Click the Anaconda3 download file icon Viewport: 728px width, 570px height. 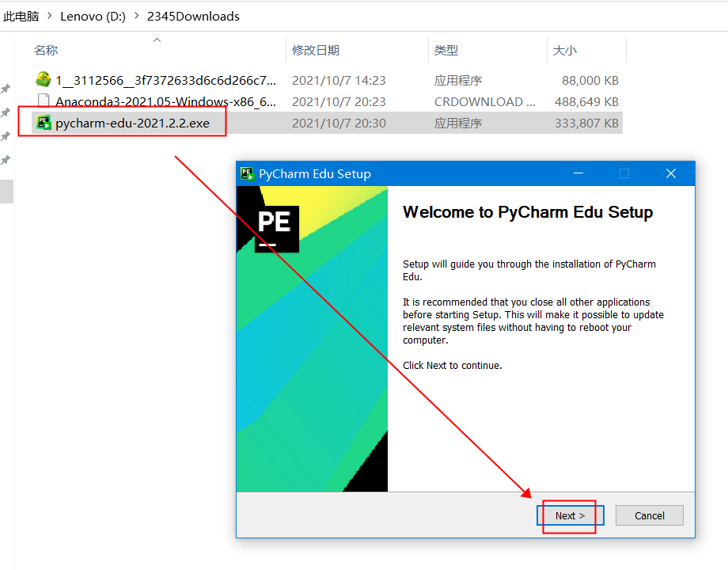click(x=44, y=101)
